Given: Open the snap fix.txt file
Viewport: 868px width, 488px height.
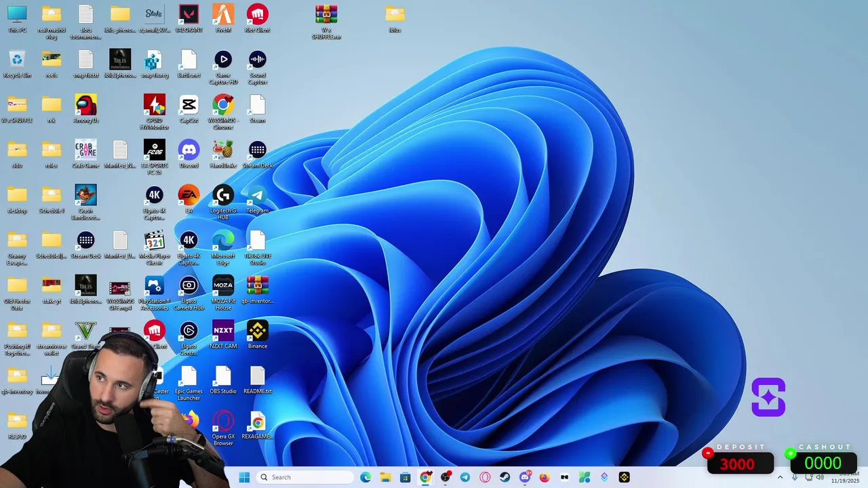Looking at the screenshot, I should coord(85,63).
